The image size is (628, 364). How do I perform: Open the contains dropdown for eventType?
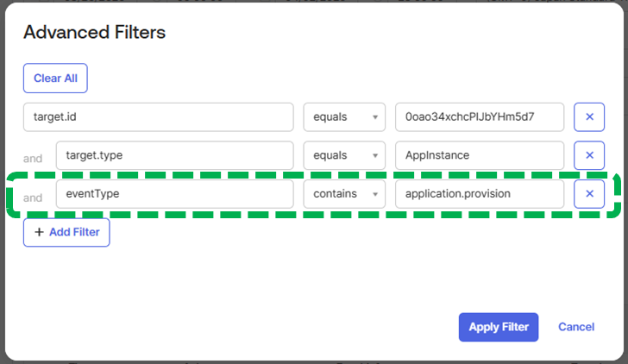tap(344, 194)
